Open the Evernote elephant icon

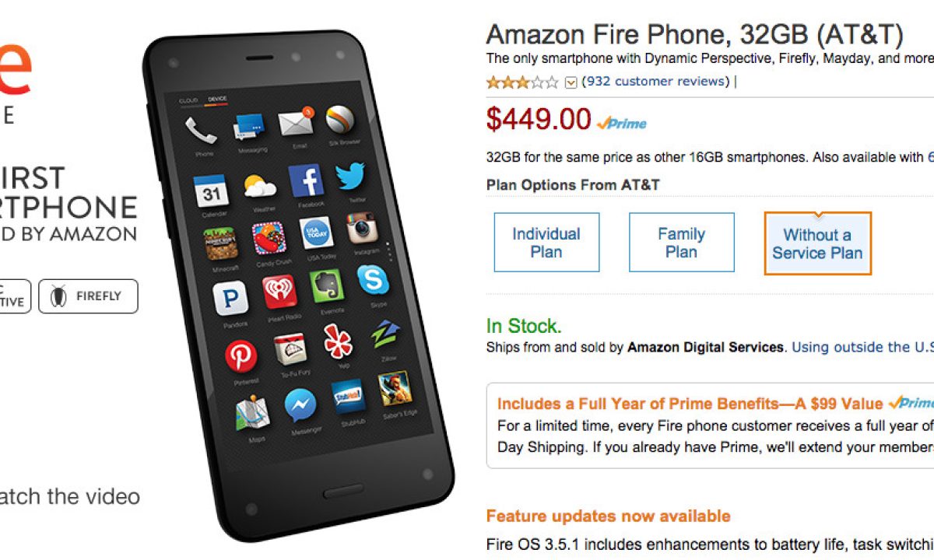[x=327, y=285]
